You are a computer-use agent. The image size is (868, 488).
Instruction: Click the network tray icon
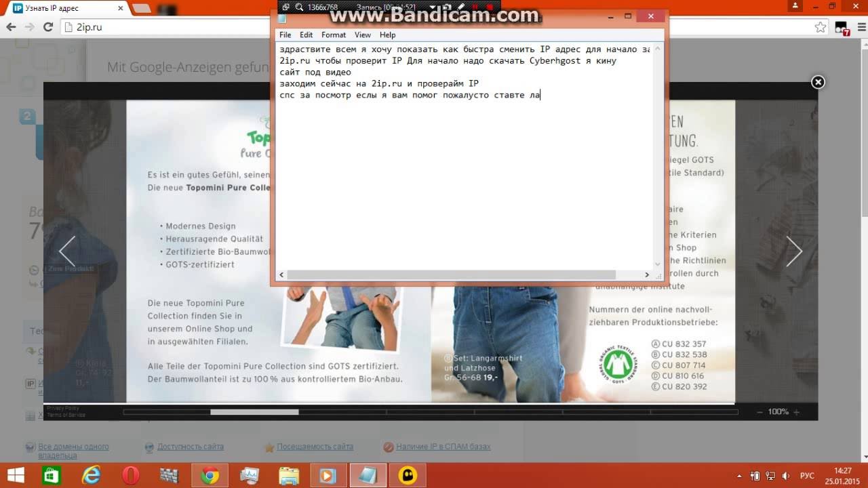pyautogui.click(x=772, y=475)
